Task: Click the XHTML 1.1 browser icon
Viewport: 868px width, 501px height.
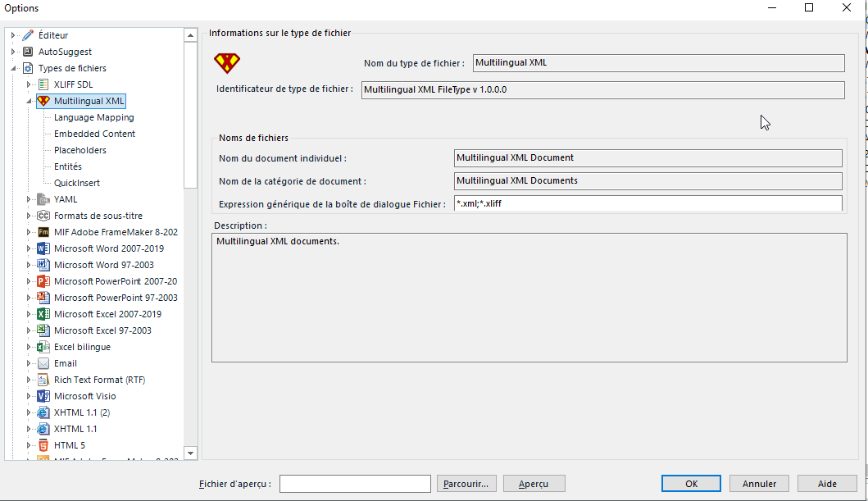Action: tap(43, 429)
